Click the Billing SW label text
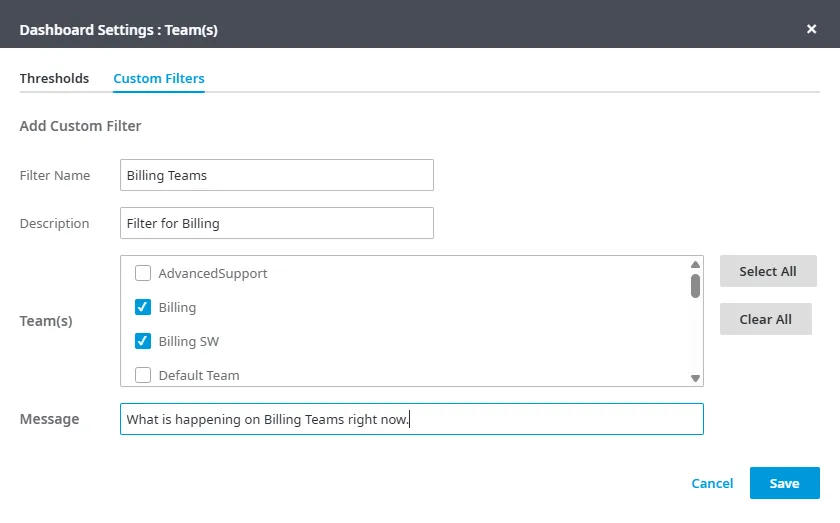 point(189,341)
